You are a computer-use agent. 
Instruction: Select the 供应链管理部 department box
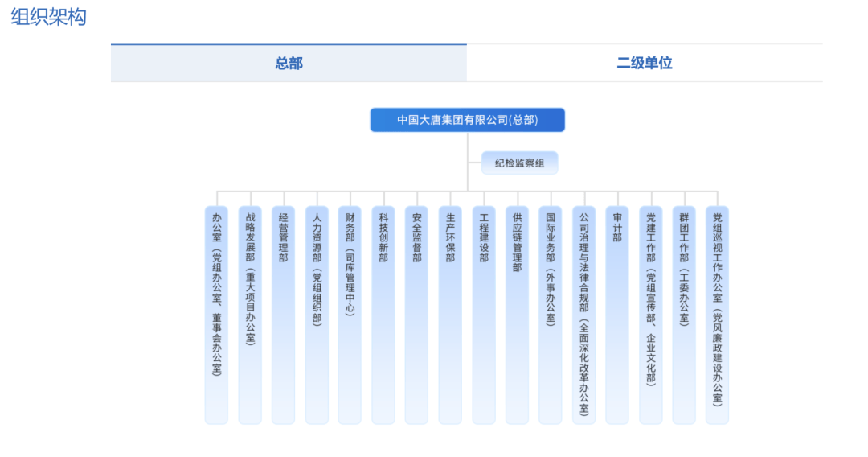tap(517, 315)
